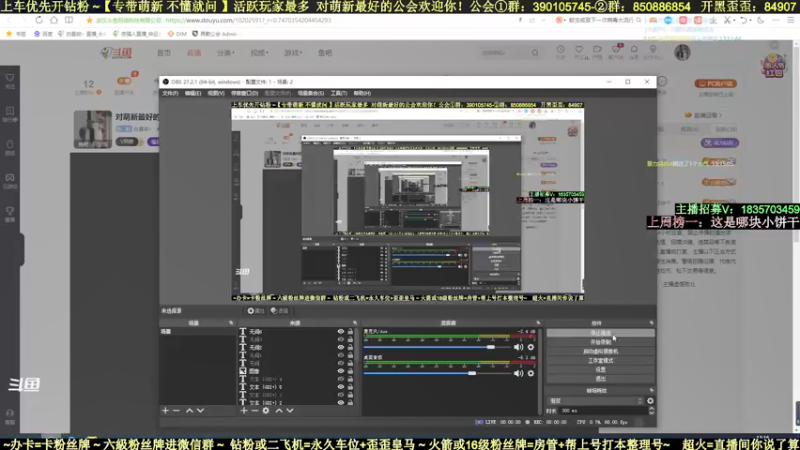Toggle lock on the 图像 source
800x450 pixels.
(x=351, y=371)
